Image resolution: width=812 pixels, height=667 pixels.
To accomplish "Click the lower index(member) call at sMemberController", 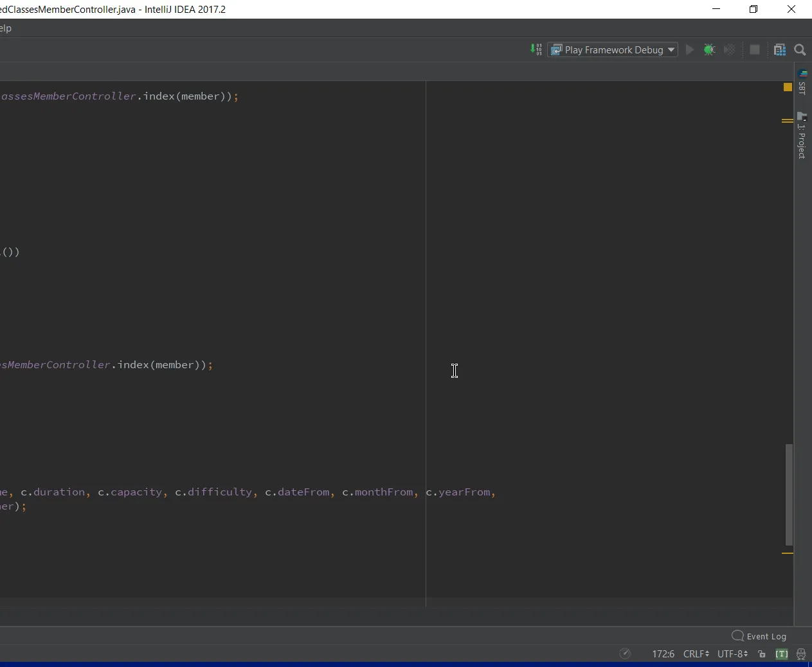I will 161,365.
